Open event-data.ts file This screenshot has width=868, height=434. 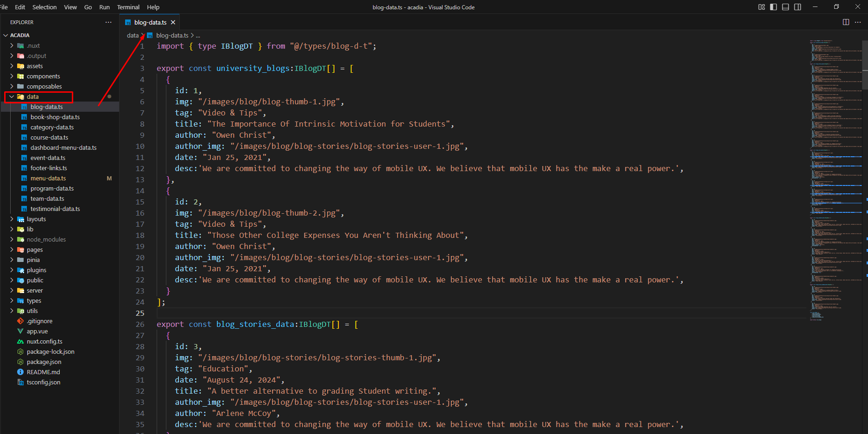coord(60,158)
